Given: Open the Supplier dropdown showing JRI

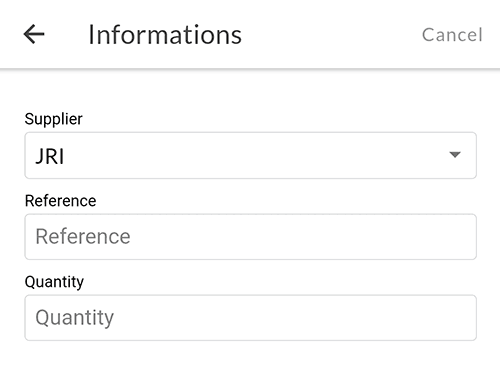Looking at the screenshot, I should tap(251, 155).
